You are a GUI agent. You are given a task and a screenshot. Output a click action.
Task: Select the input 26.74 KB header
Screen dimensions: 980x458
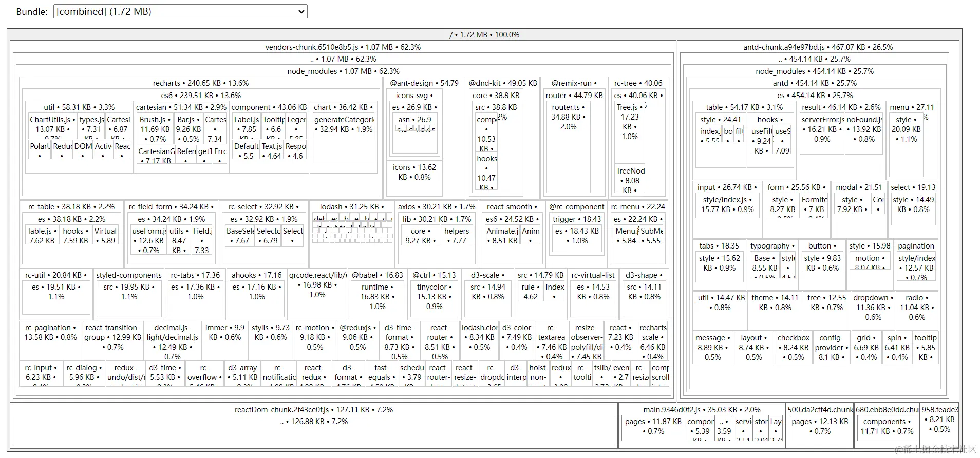pos(728,187)
